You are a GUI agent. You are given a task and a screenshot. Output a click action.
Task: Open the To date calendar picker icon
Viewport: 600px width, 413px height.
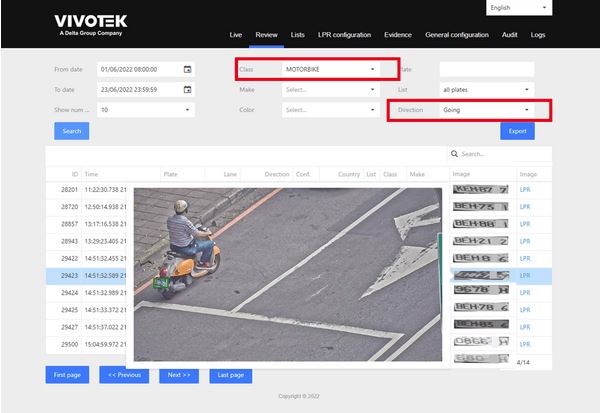pyautogui.click(x=188, y=89)
